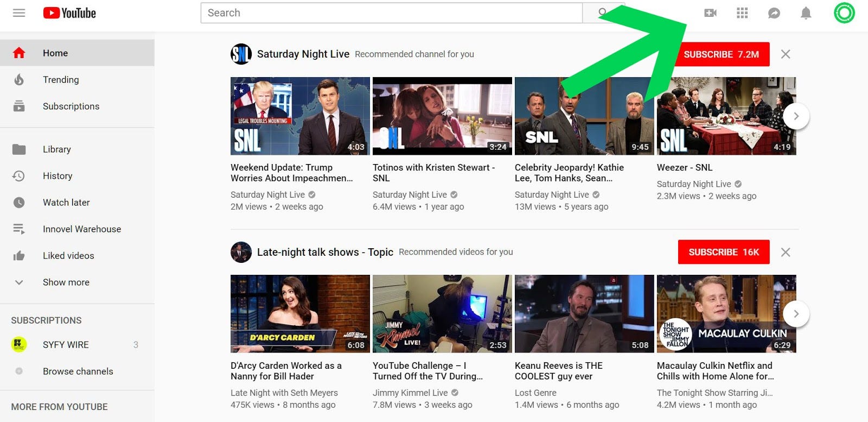Open Weezer - SNL video thumbnail

coord(726,116)
